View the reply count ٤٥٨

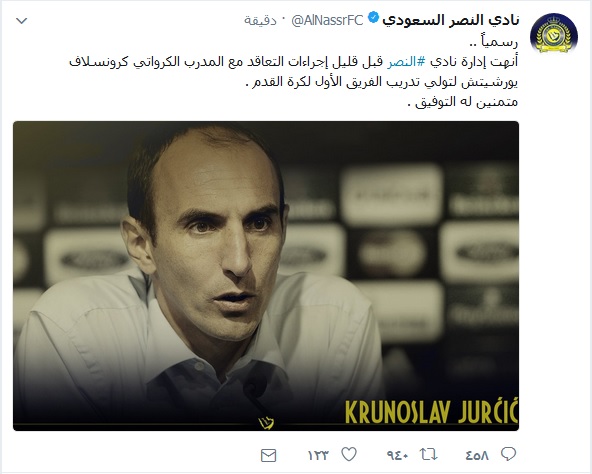477,455
